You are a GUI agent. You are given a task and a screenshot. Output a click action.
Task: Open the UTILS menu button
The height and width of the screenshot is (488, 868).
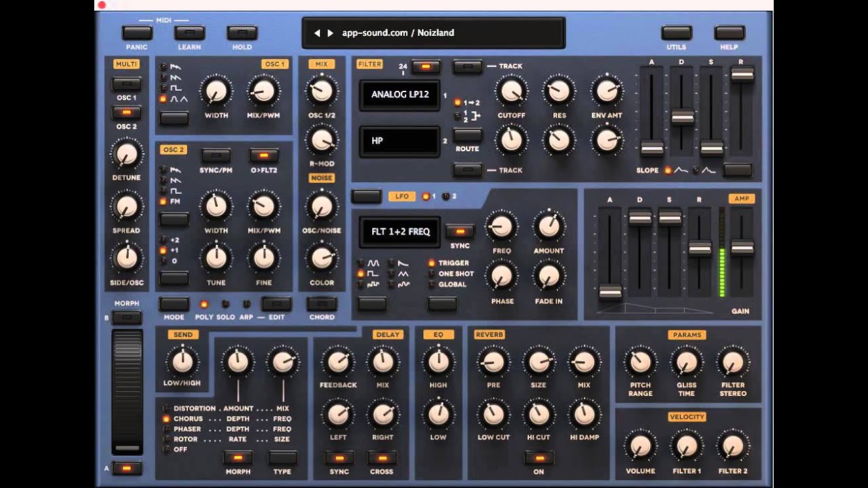click(x=677, y=33)
